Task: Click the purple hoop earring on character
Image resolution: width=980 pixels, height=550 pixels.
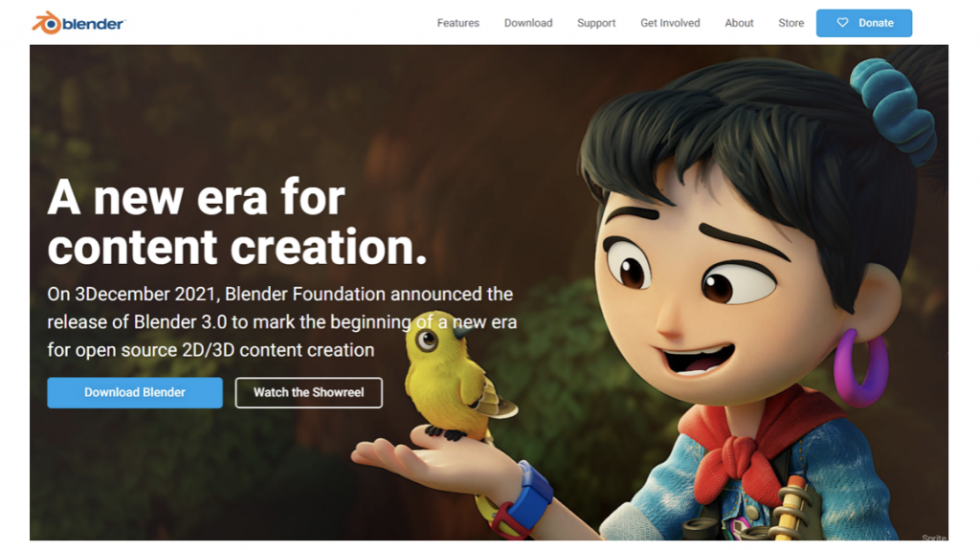Action: [x=861, y=367]
